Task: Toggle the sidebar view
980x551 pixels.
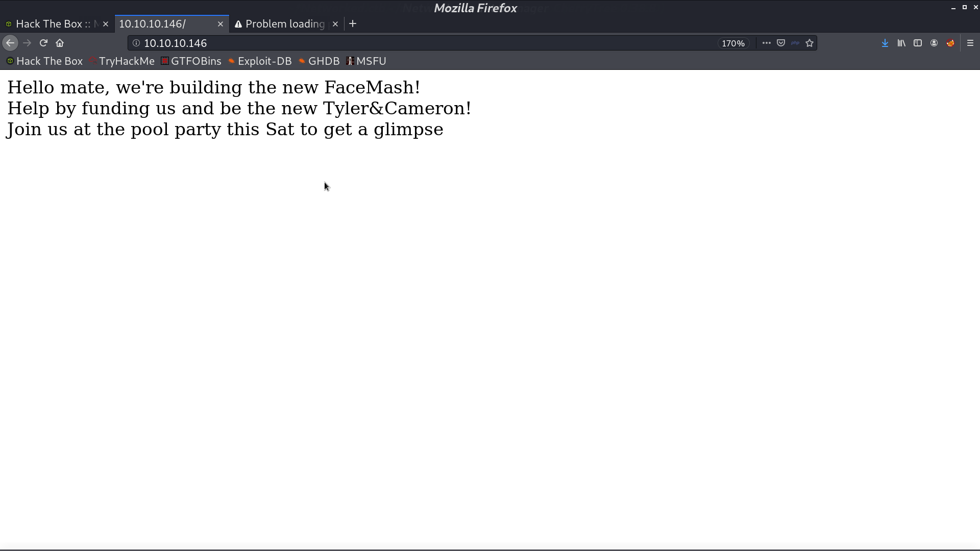Action: point(918,43)
